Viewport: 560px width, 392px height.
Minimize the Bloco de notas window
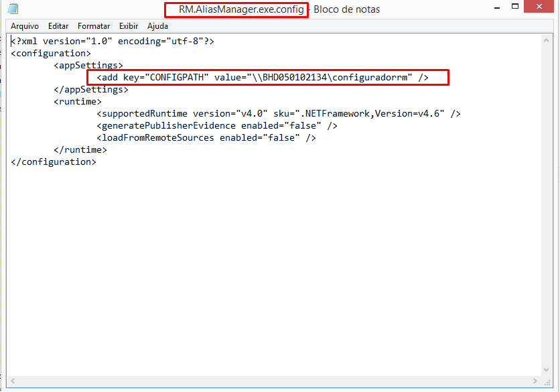[x=497, y=7]
